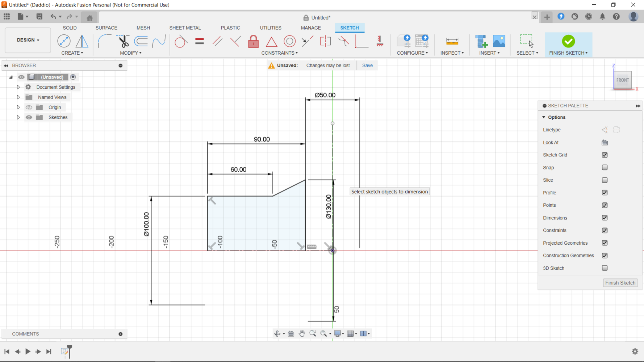The height and width of the screenshot is (362, 644).
Task: Enable the Snap checkbox
Action: [x=605, y=167]
